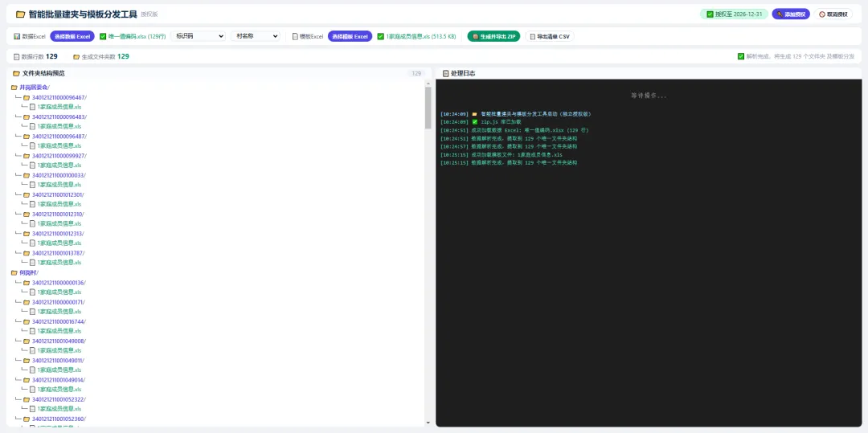Click folder icon beside 340121211001049011
Screen dimensions: 868x433
pyautogui.click(x=26, y=361)
